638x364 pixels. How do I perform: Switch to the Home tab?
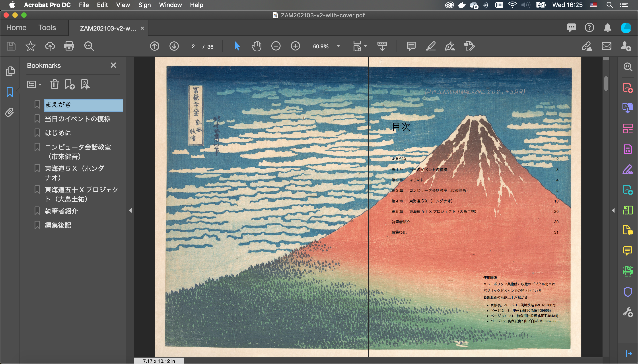click(x=16, y=27)
